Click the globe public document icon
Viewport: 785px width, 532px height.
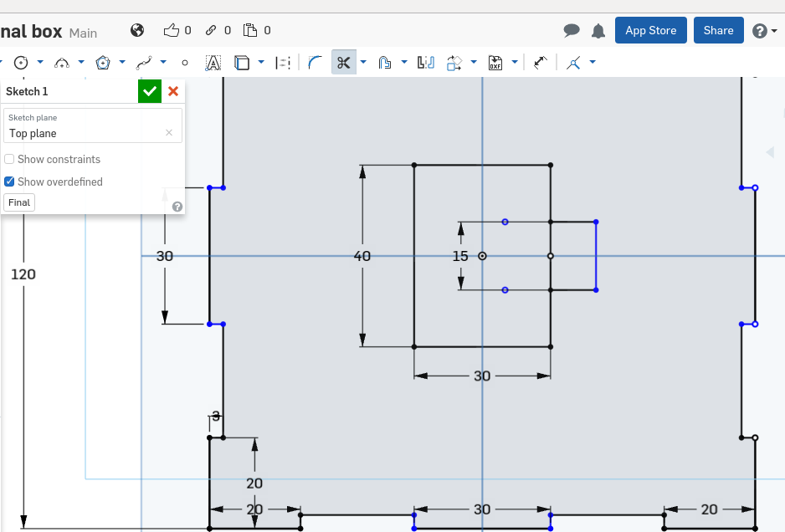(137, 30)
